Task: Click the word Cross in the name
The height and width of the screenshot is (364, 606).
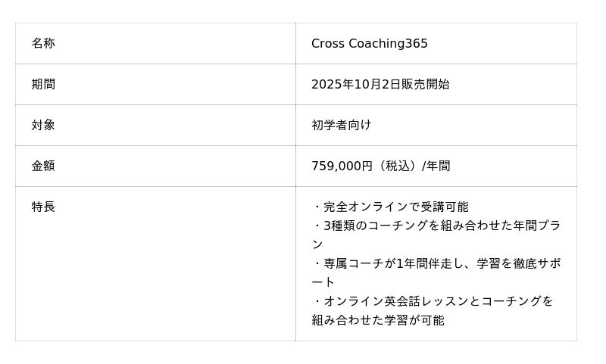Action: 327,44
